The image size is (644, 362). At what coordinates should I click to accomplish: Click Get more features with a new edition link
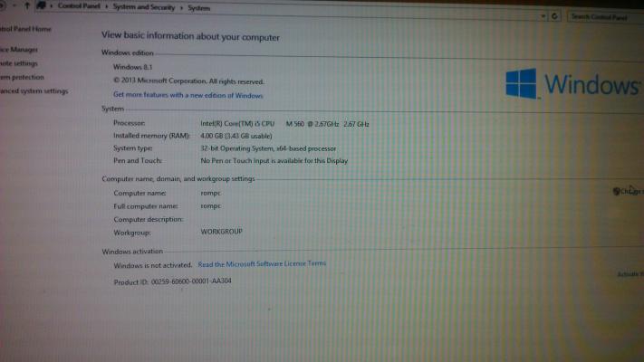188,95
